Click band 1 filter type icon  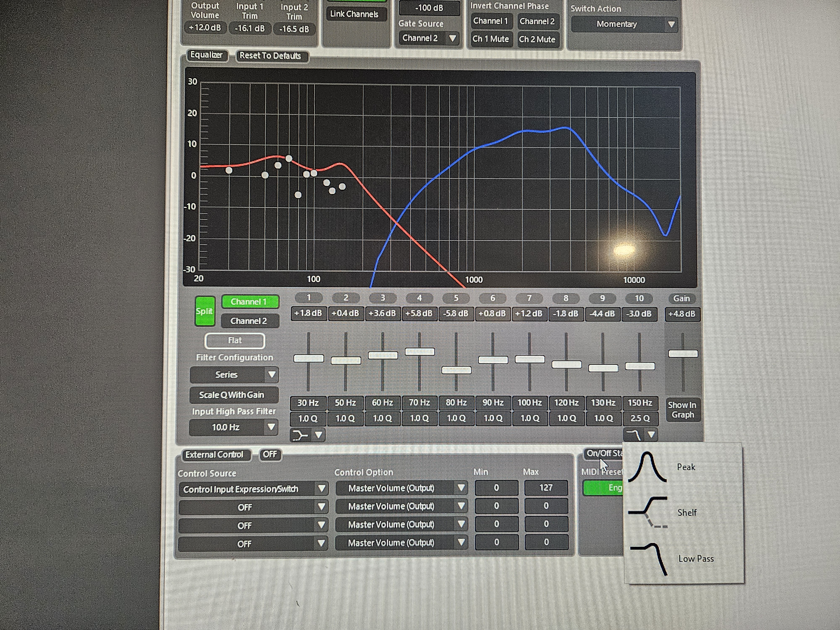[x=300, y=435]
